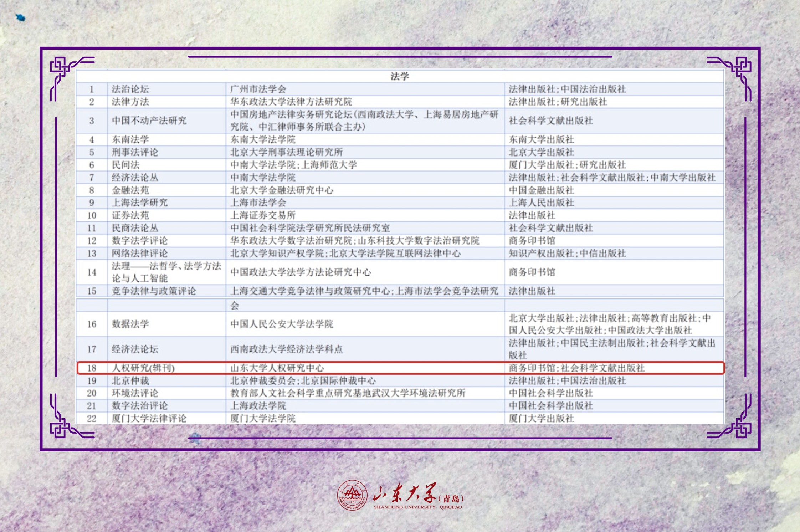Click the organizer 山东大学人权研究中心
The height and width of the screenshot is (532, 800).
[277, 368]
